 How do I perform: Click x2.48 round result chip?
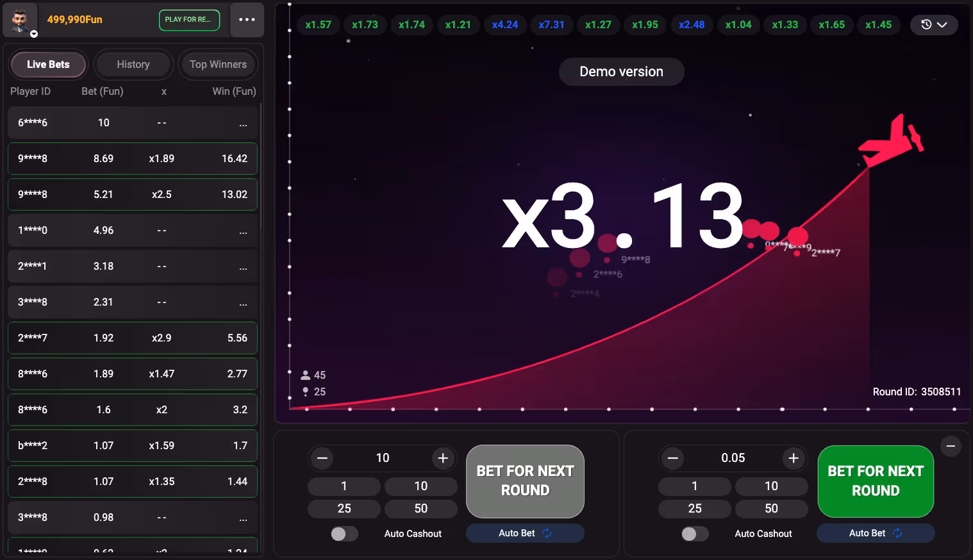692,25
